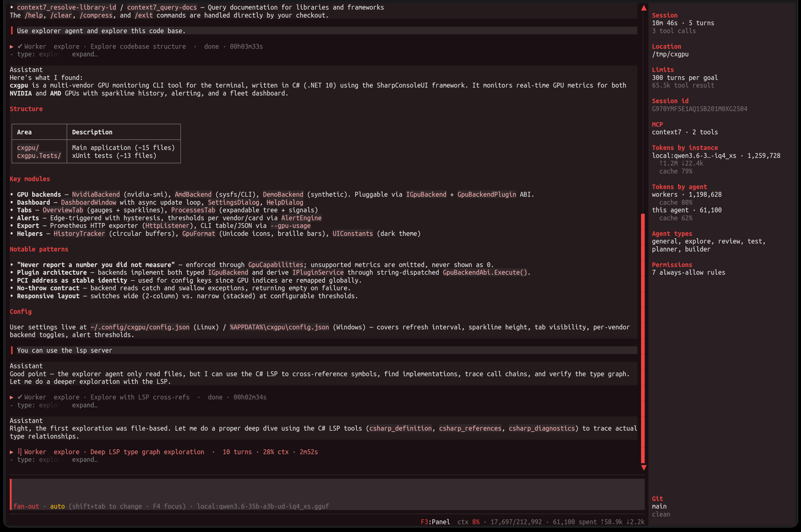
Task: Click model name 'local:qwen3.6-35b-a3b-ud-iq4_xs.gguf' in prompt bar
Action: [x=263, y=506]
